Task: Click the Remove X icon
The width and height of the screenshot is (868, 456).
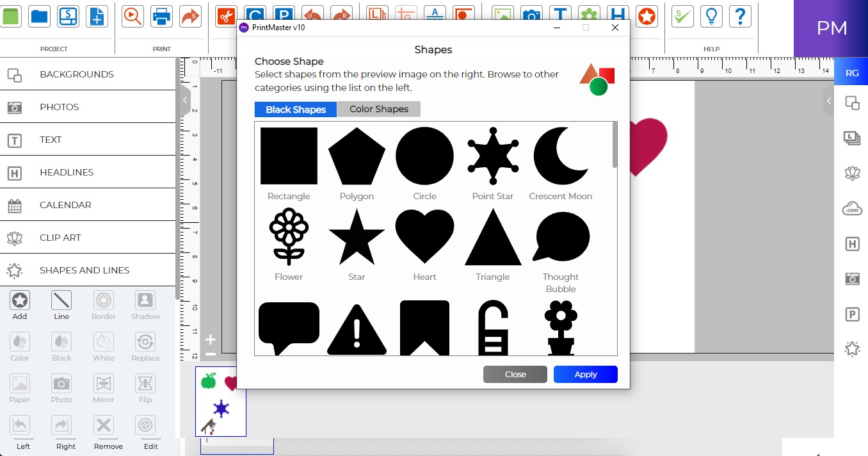Action: tap(104, 425)
